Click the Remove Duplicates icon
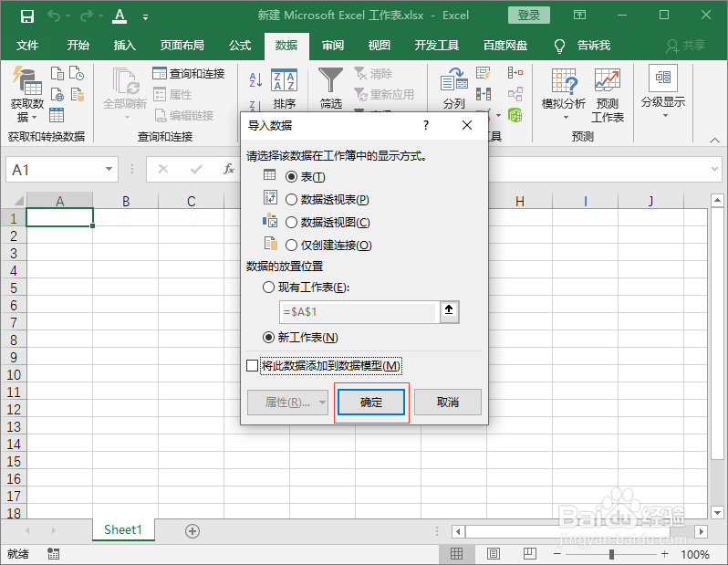The height and width of the screenshot is (565, 728). tap(484, 94)
